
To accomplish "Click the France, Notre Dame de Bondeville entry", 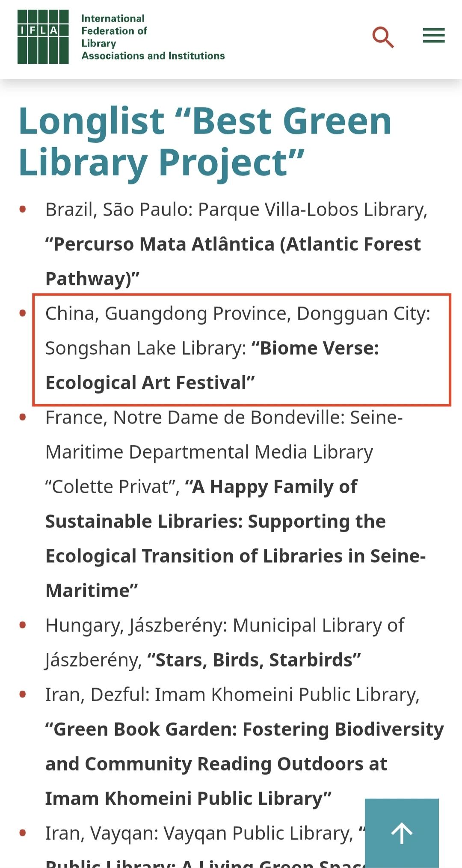I will [x=235, y=504].
